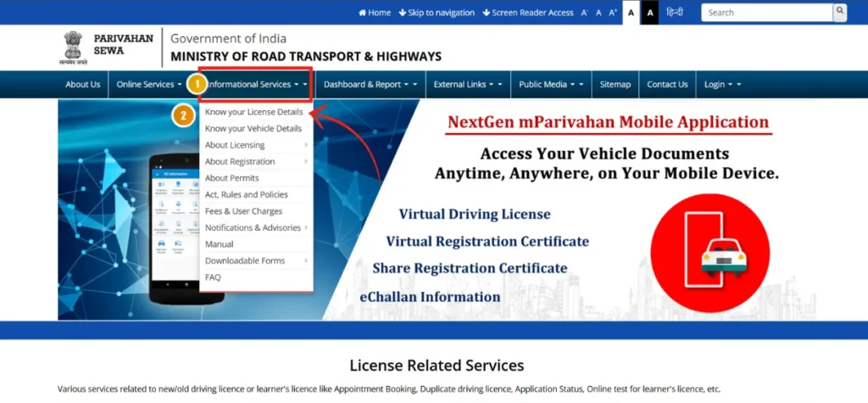
Task: Click License Related Services heading
Action: click(437, 366)
